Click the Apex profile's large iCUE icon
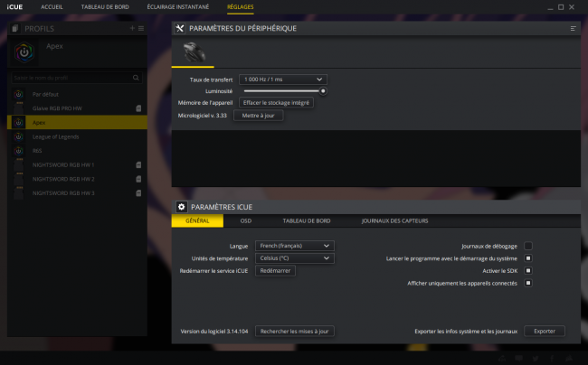Screen dimensions: 588x365 [x=24, y=52]
